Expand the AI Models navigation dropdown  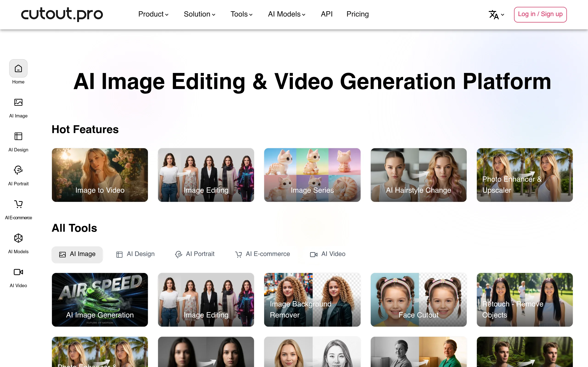(x=286, y=14)
